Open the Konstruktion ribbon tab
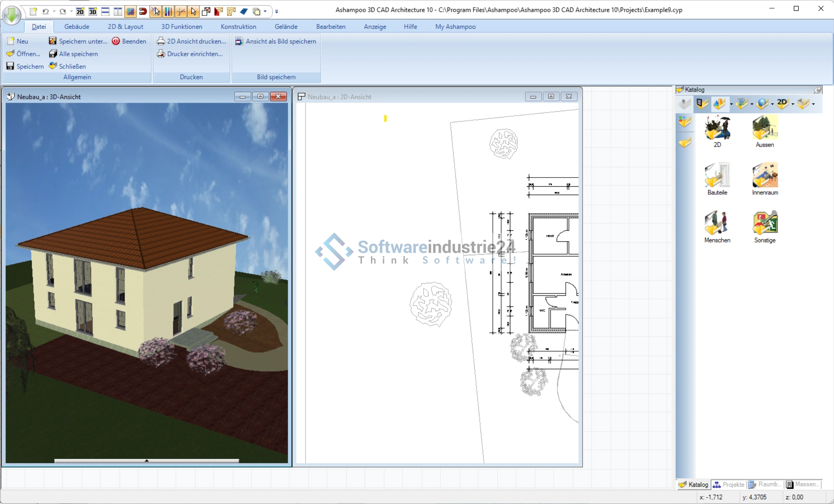Screen dimensions: 834x504 click(x=238, y=26)
